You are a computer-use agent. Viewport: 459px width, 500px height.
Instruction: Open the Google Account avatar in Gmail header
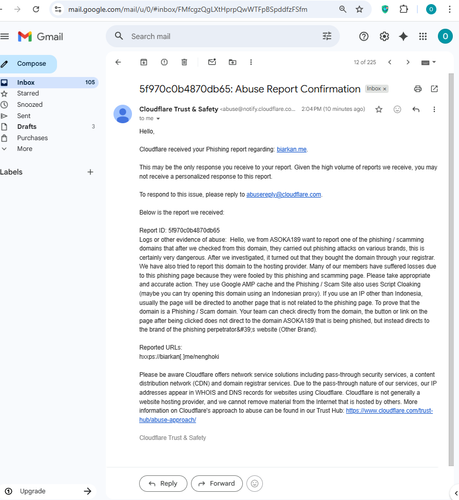pyautogui.click(x=445, y=36)
